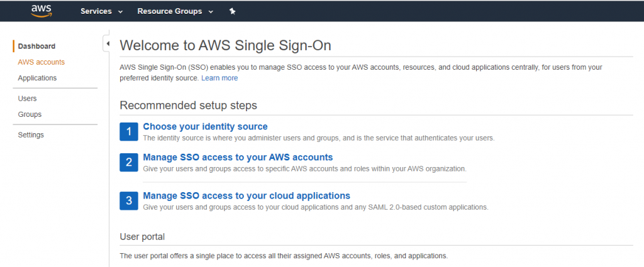The width and height of the screenshot is (644, 267).
Task: Open the Users page
Action: (27, 99)
